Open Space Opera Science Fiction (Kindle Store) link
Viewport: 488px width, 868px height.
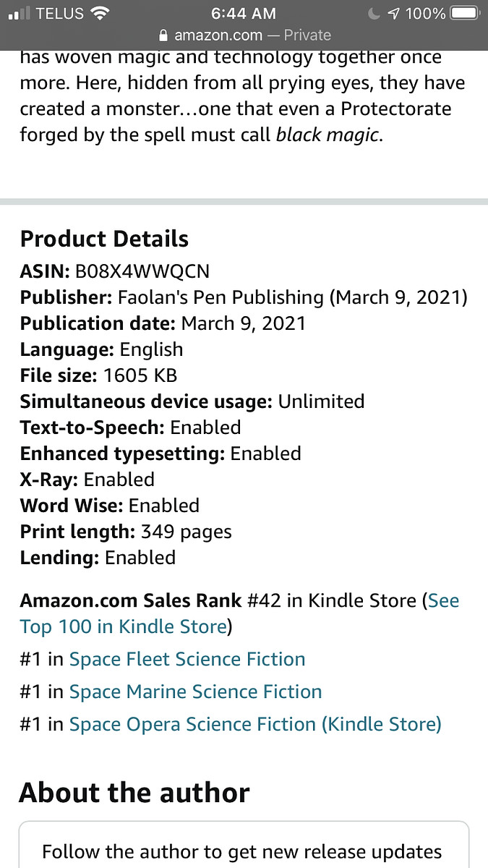click(255, 724)
